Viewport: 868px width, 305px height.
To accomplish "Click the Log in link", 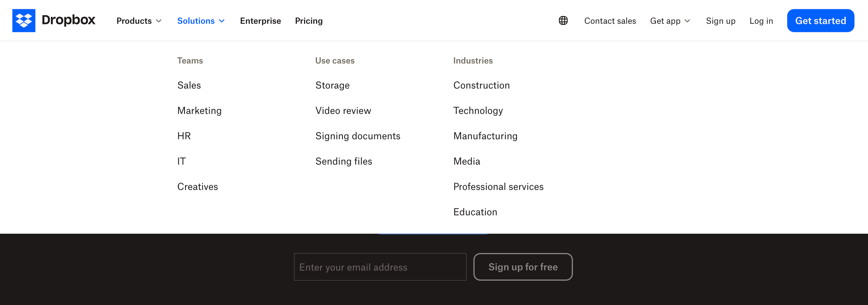I will [x=761, y=21].
